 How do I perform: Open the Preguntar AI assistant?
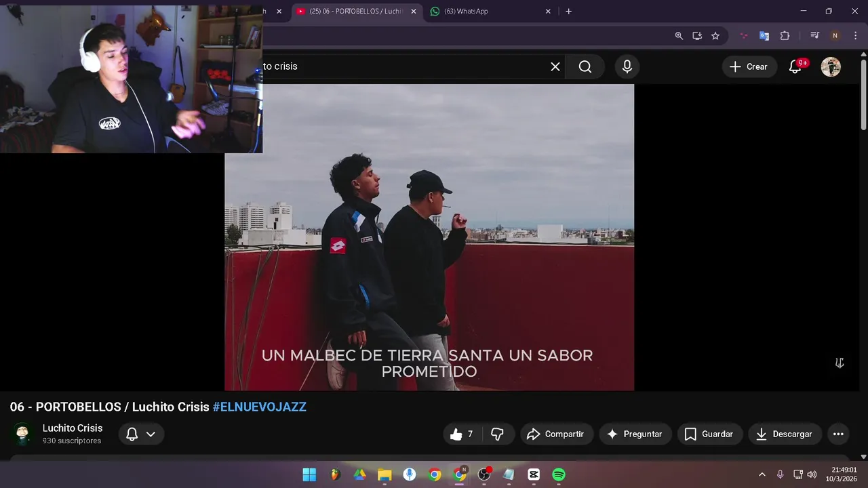(635, 434)
